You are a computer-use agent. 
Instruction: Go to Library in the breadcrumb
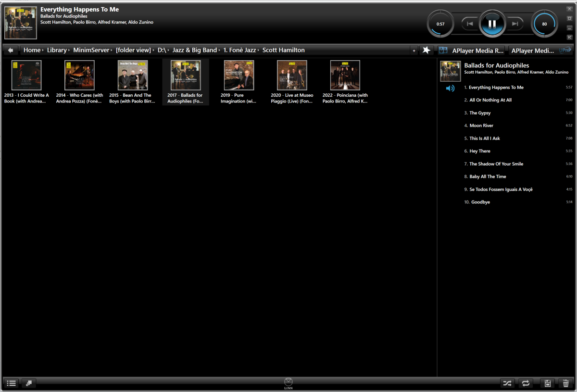pyautogui.click(x=57, y=50)
